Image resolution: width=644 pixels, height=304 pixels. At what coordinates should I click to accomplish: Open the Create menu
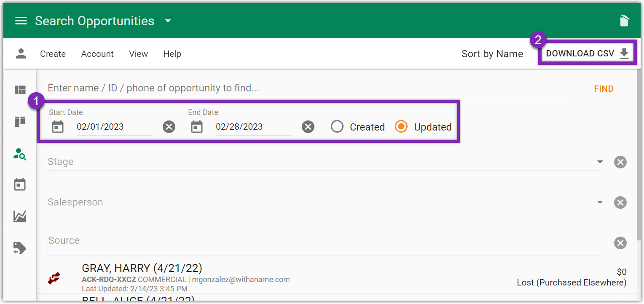53,54
